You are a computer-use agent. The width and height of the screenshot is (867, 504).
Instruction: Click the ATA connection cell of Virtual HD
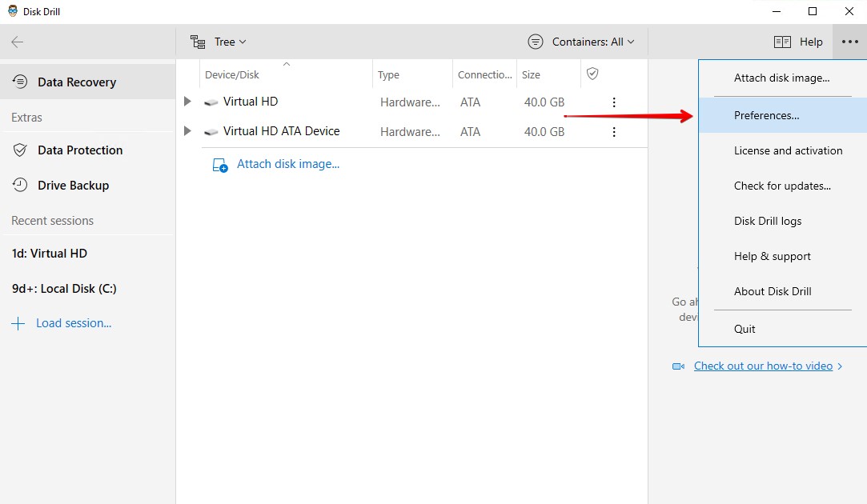point(470,102)
